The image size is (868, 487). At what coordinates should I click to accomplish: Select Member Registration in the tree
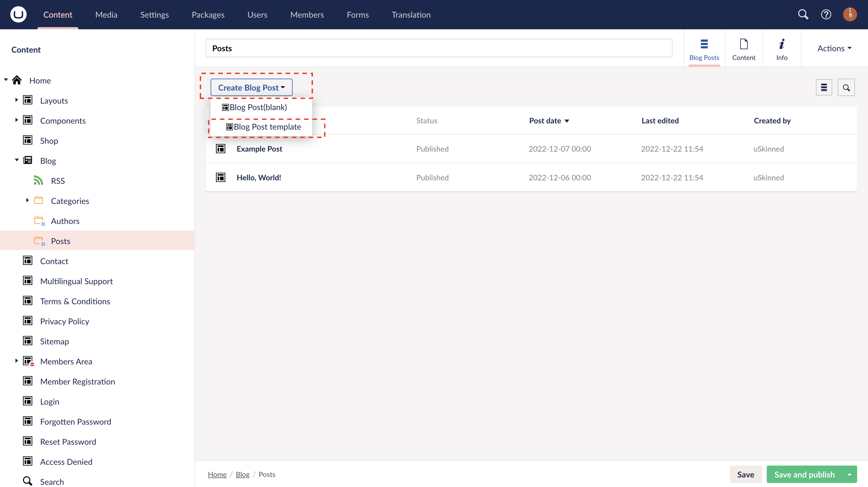click(x=78, y=381)
